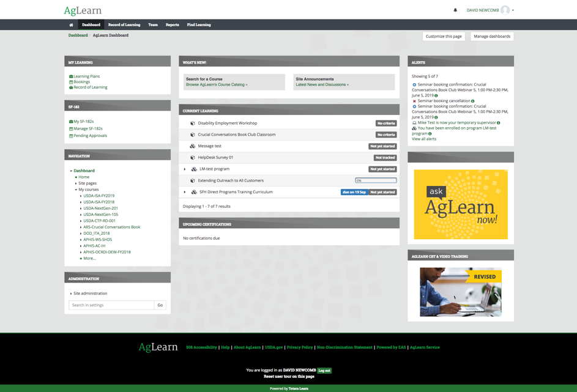Image resolution: width=577 pixels, height=392 pixels.
Task: Click the Message test program icon
Action: coord(193,146)
